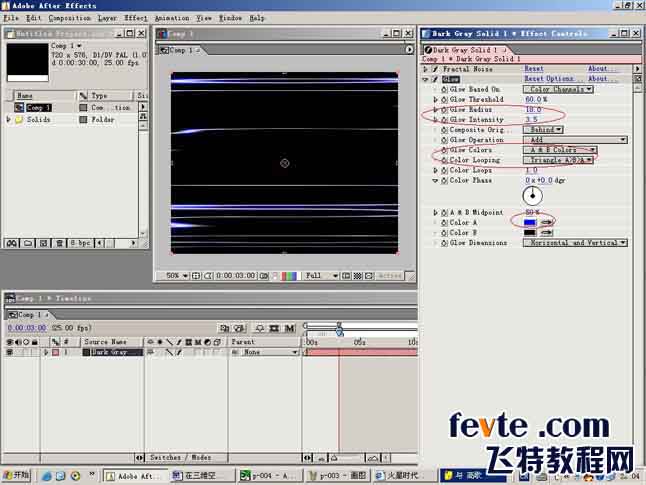The image size is (646, 485).
Task: Open the Glow Dimensions dropdown
Action: [575, 243]
